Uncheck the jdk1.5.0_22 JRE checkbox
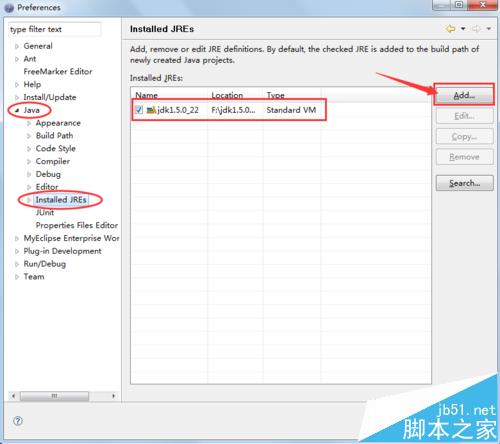 139,110
